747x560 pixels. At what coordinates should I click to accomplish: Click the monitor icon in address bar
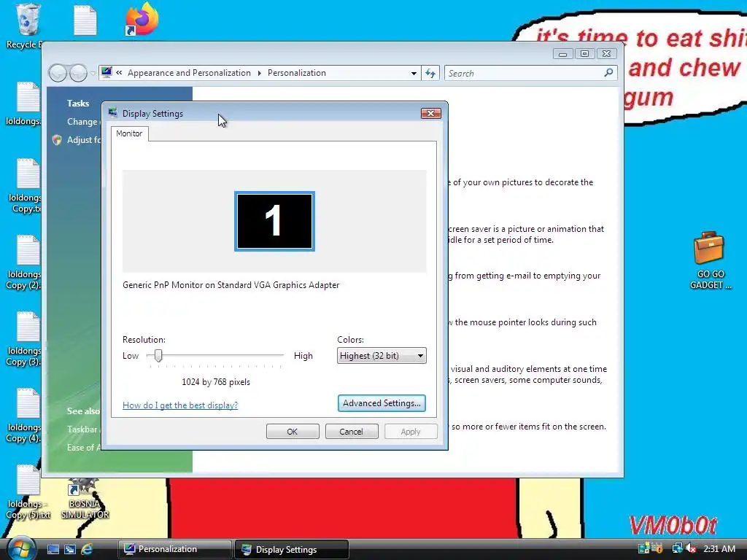coord(107,72)
